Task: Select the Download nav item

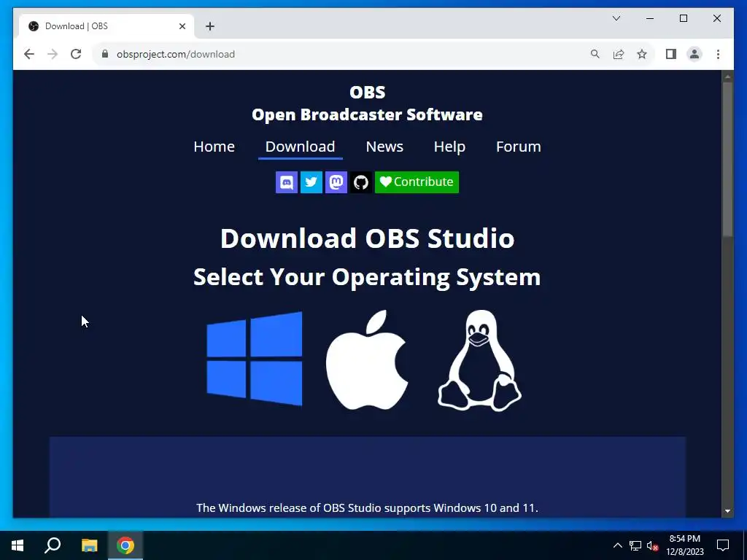Action: pyautogui.click(x=300, y=147)
